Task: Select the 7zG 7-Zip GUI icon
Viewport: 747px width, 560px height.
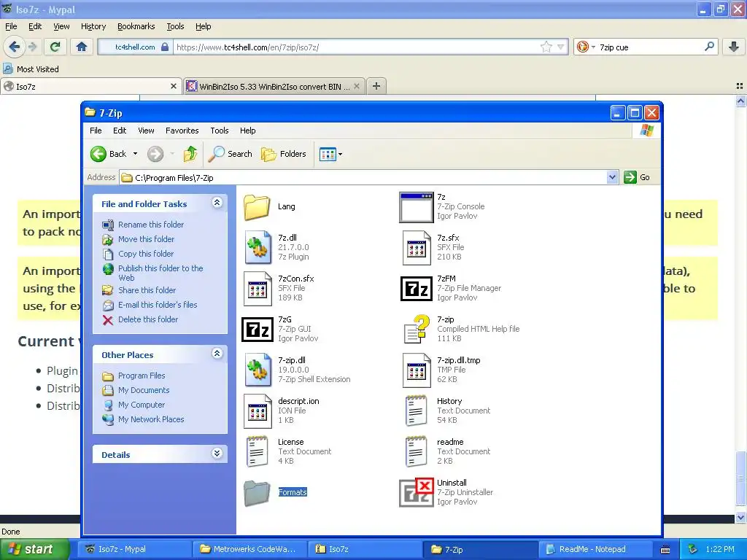Action: 258,329
